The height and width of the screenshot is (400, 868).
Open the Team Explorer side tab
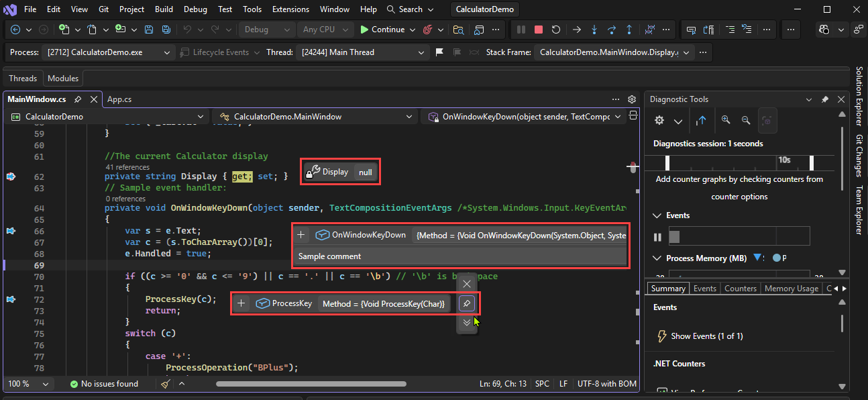point(859,210)
